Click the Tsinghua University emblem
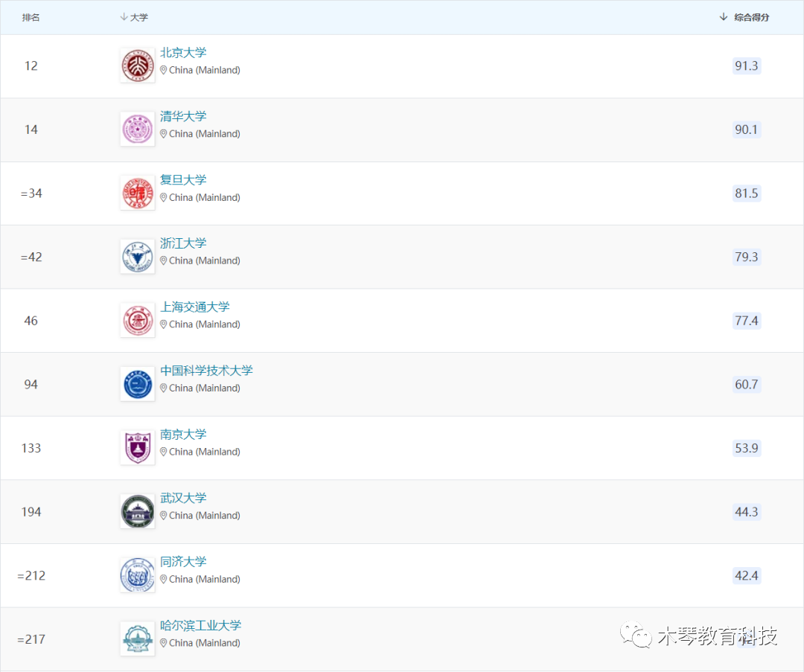This screenshot has height=672, width=804. point(138,129)
